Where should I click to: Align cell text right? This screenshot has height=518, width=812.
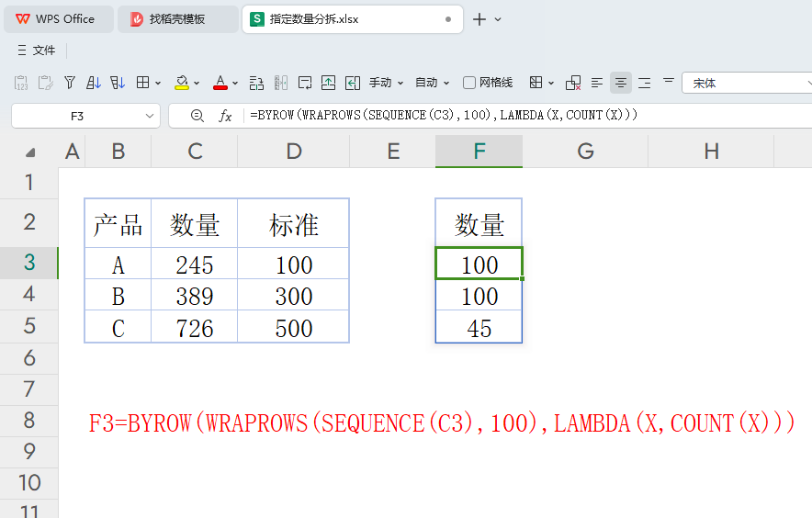coord(644,83)
